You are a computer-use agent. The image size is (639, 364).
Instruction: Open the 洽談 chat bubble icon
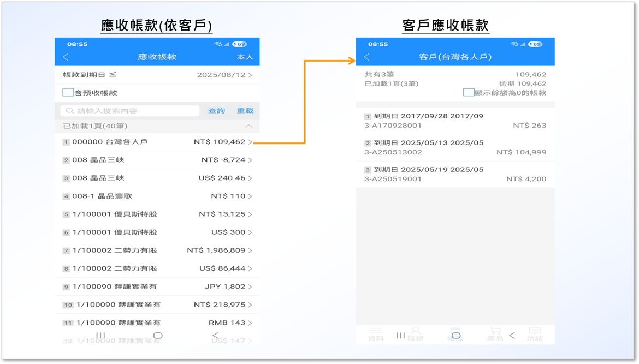coord(535,331)
